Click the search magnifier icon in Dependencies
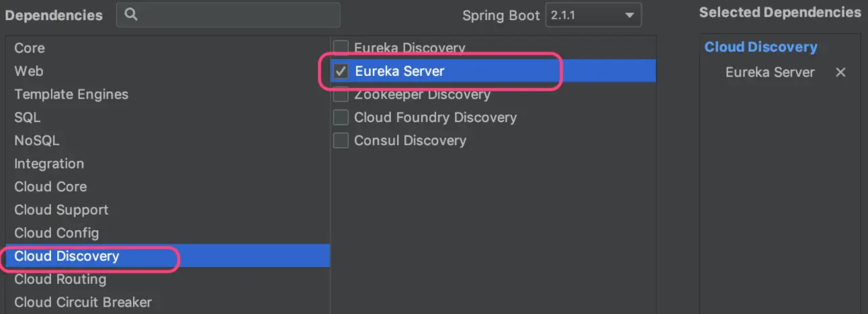868x314 pixels. click(x=132, y=14)
